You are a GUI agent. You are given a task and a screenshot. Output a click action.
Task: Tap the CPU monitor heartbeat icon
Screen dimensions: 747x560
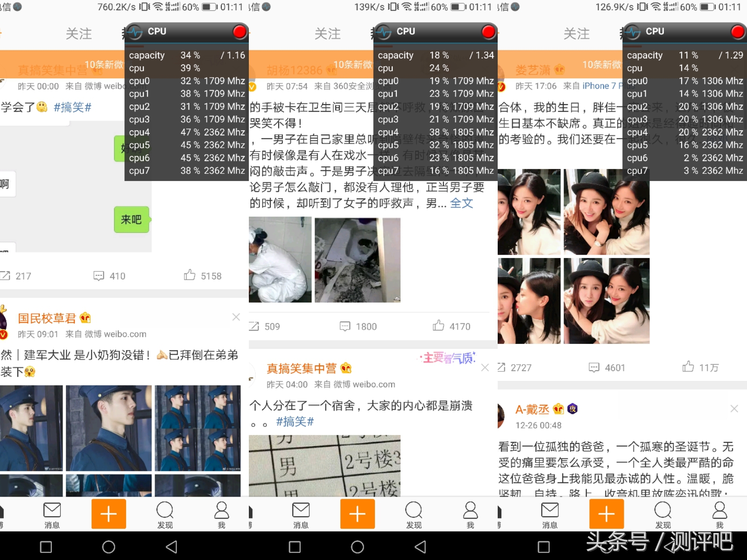coord(134,32)
